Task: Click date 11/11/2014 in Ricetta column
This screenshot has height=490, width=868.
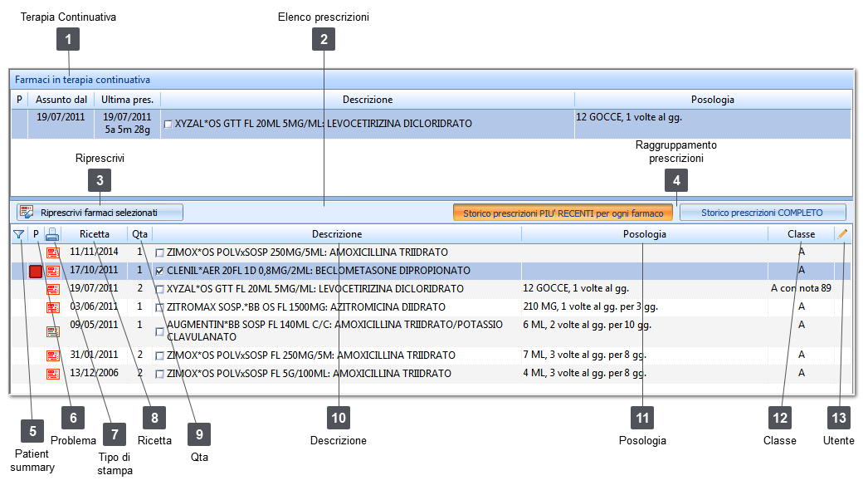Action: 94,252
